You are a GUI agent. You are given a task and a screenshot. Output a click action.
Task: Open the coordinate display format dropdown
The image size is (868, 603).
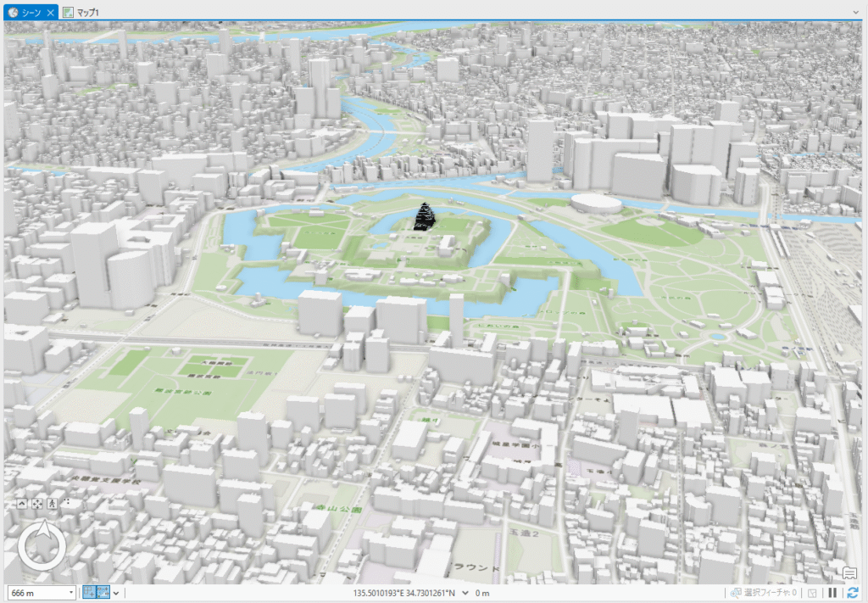(465, 593)
